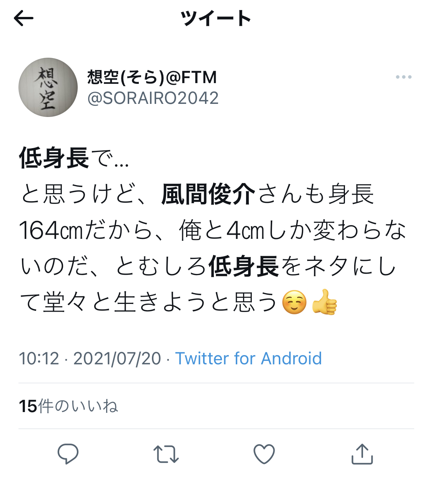This screenshot has width=428, height=504.
Task: Tap bold 低身長 before をネタにし
Action: click(x=244, y=266)
